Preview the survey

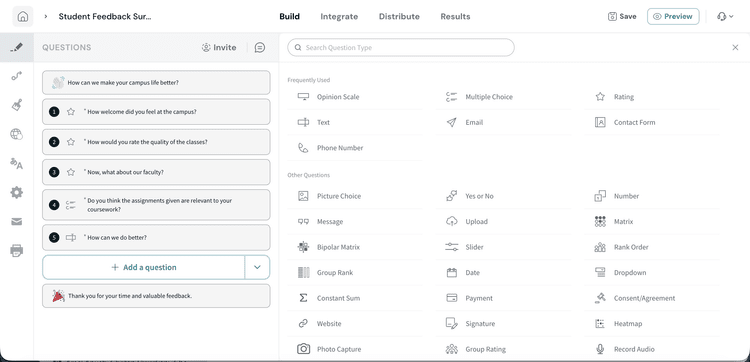tap(673, 16)
